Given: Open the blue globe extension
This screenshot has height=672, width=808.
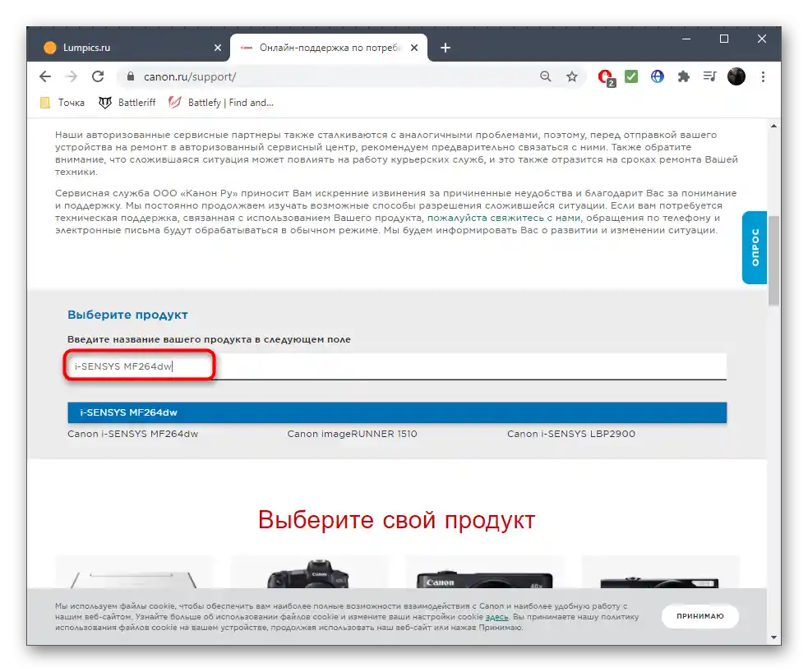Looking at the screenshot, I should [x=658, y=76].
